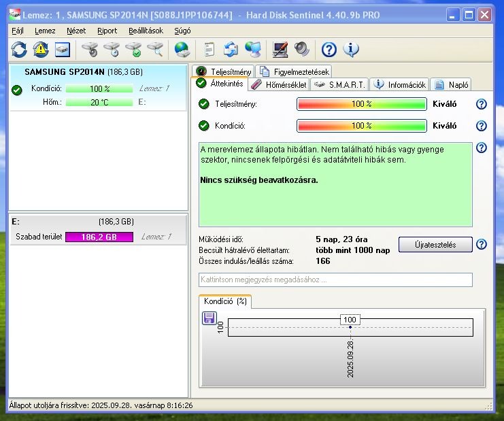Screen dimensions: 504x421
Task: Click the Szabad terület label
Action: [x=39, y=237]
